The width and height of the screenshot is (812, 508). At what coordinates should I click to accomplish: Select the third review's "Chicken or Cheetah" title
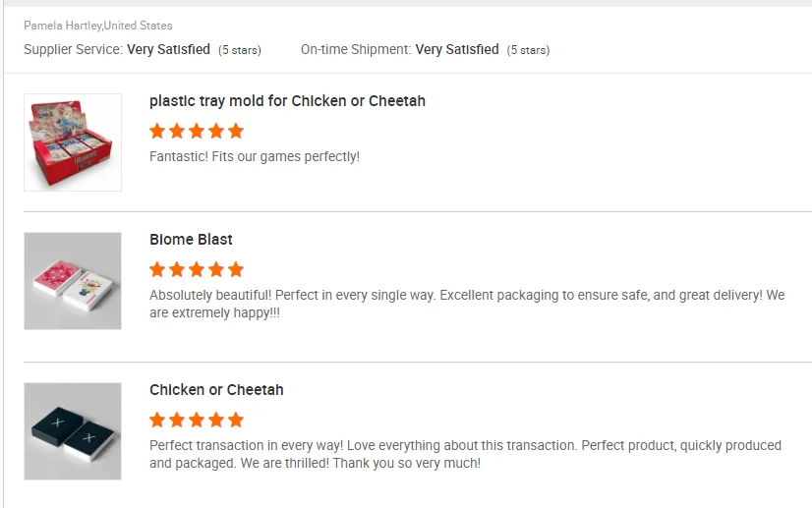pyautogui.click(x=216, y=390)
